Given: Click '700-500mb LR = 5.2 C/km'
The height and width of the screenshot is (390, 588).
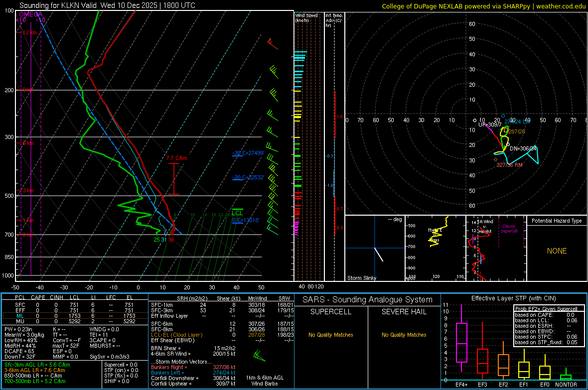Looking at the screenshot, I should point(35,381).
